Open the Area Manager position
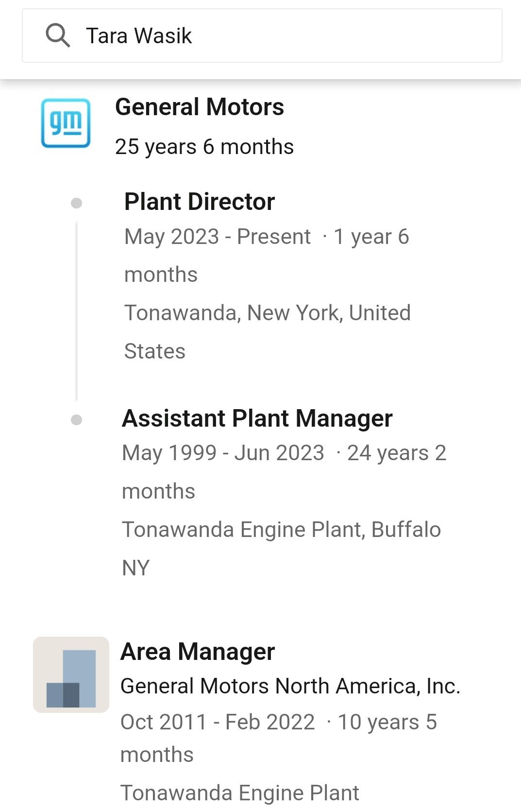This screenshot has width=521, height=812. tap(198, 652)
